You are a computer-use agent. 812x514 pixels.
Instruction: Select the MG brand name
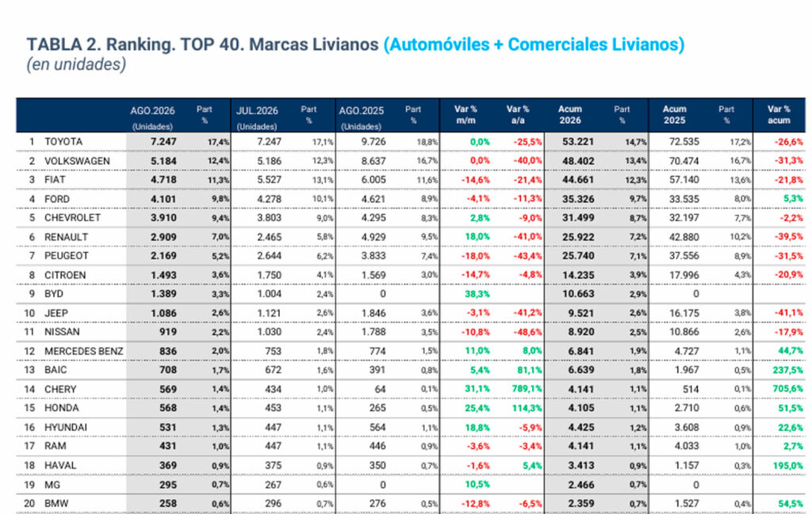coord(52,485)
